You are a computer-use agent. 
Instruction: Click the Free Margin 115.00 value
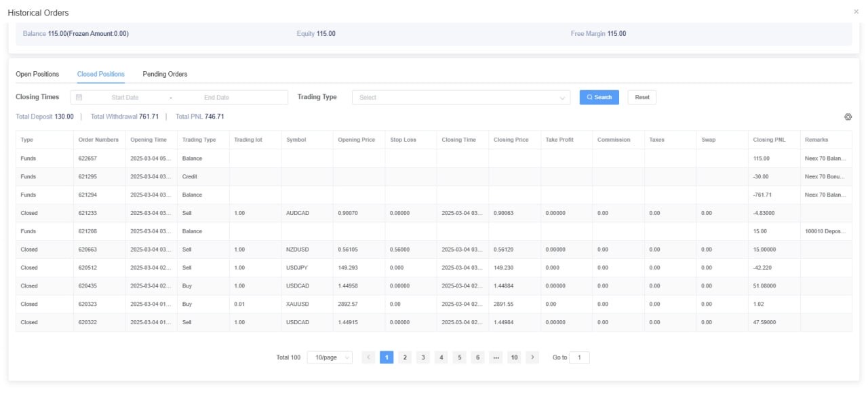pyautogui.click(x=599, y=34)
